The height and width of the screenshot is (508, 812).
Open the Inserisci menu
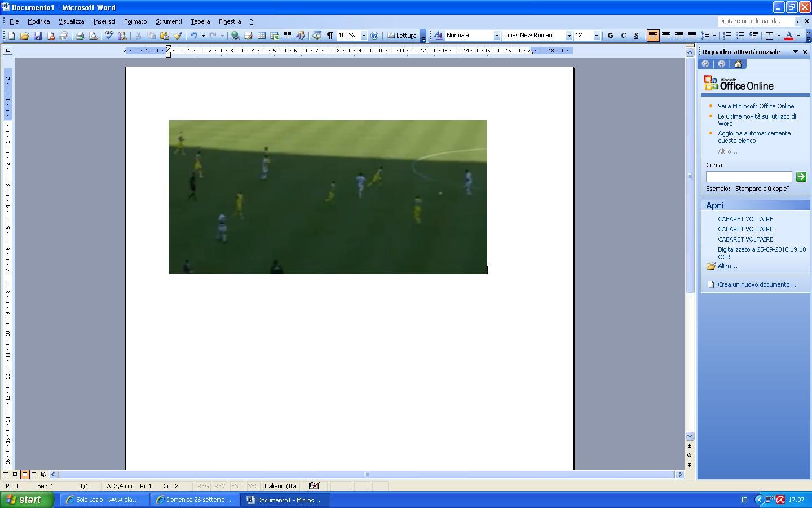[104, 21]
